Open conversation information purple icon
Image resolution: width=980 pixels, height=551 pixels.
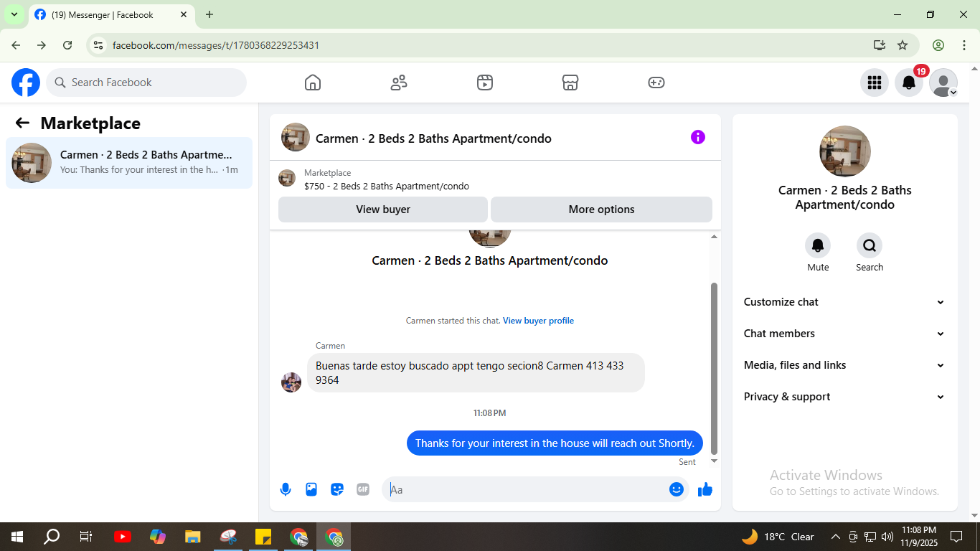click(x=698, y=137)
